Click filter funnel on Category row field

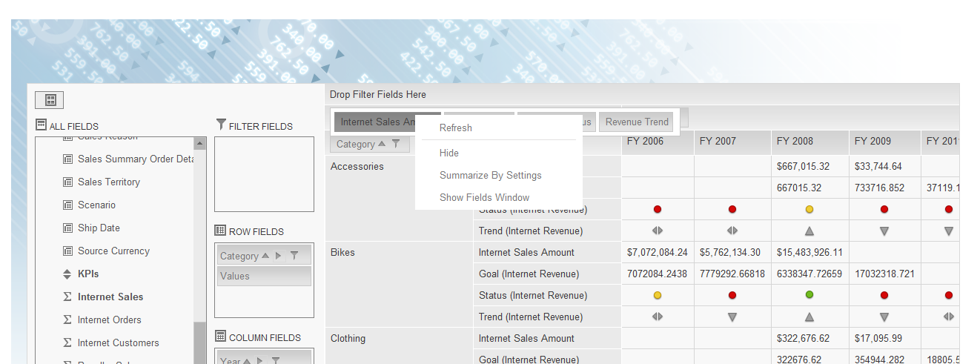click(294, 256)
